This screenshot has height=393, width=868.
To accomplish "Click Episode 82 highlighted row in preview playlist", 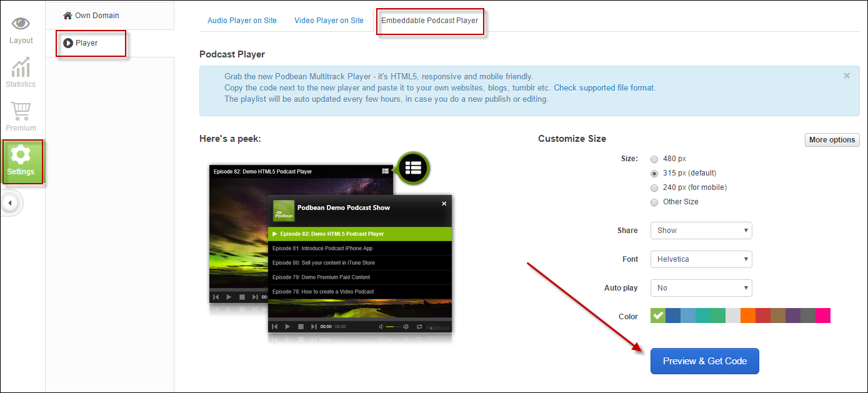I will coord(359,234).
